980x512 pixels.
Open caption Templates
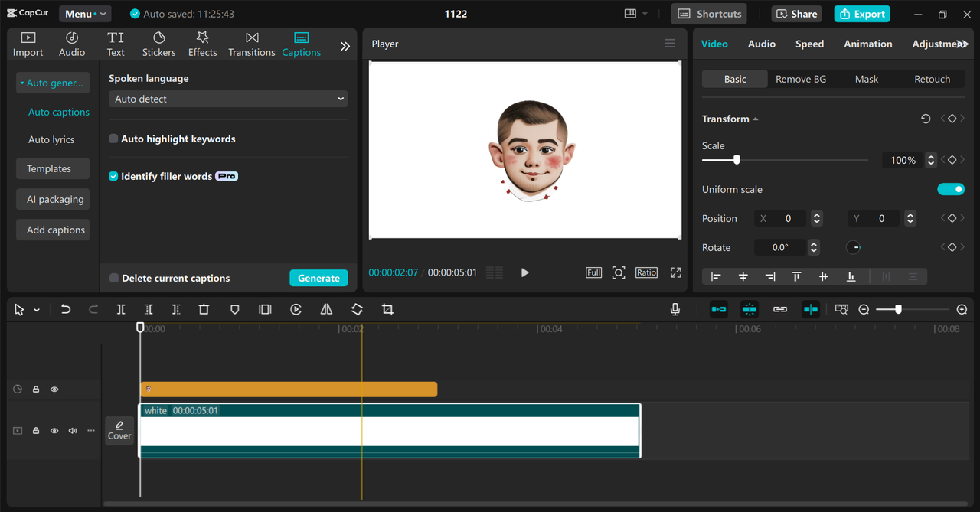click(x=53, y=168)
